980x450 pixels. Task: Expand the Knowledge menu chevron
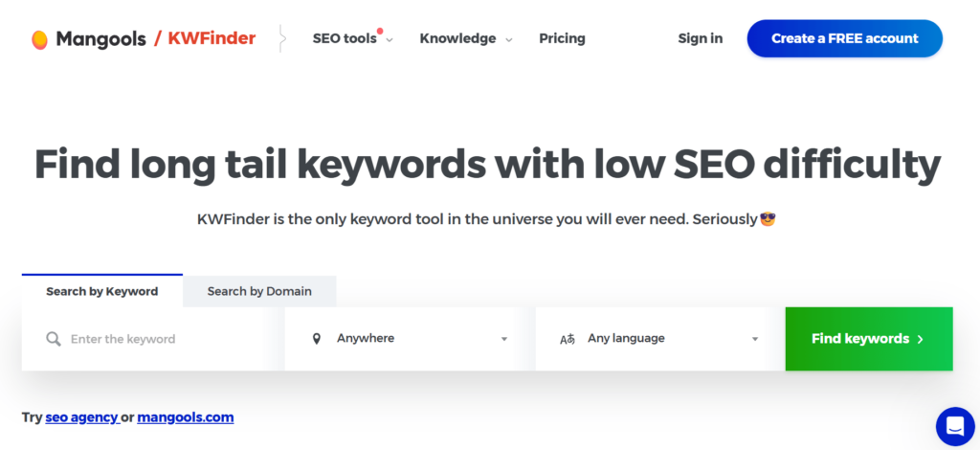coord(509,40)
